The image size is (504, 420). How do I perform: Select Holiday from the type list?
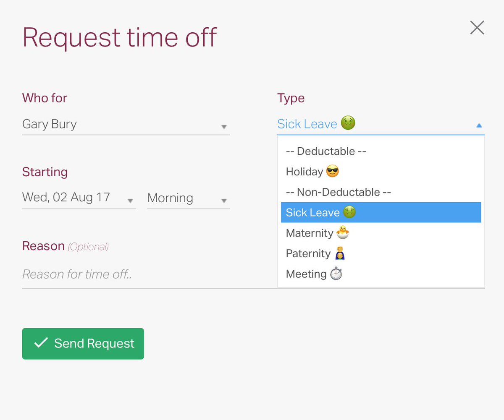[304, 172]
